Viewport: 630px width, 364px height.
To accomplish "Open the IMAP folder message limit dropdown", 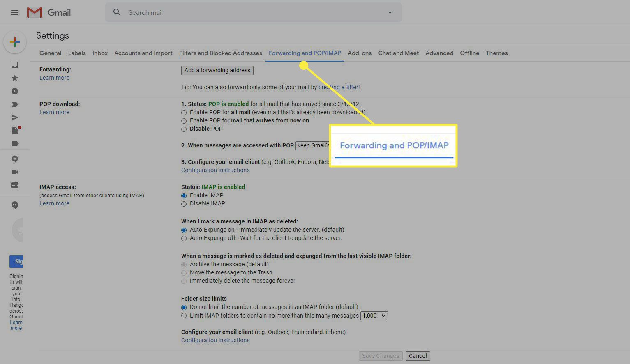I will (x=374, y=316).
